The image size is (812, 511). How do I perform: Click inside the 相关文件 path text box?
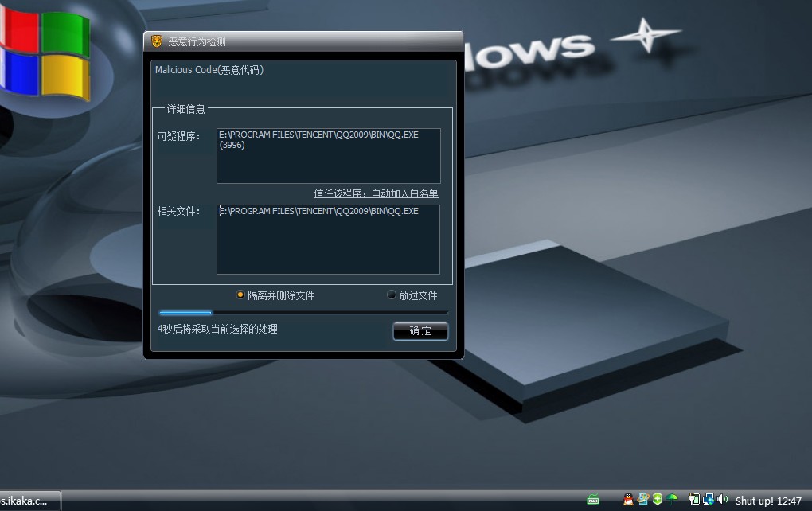[x=328, y=240]
